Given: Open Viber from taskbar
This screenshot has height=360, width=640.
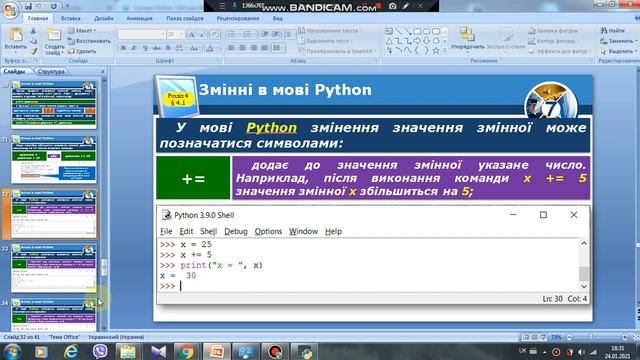Looking at the screenshot, I should [x=100, y=351].
